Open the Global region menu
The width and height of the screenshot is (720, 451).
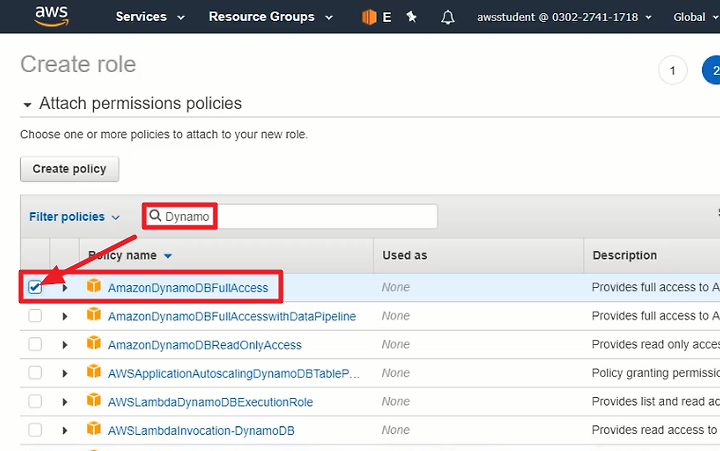696,17
